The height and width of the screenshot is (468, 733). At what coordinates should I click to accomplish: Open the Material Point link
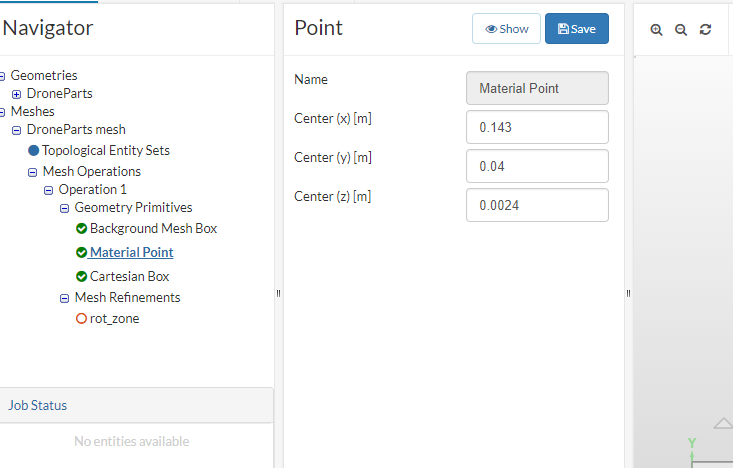pyautogui.click(x=131, y=252)
